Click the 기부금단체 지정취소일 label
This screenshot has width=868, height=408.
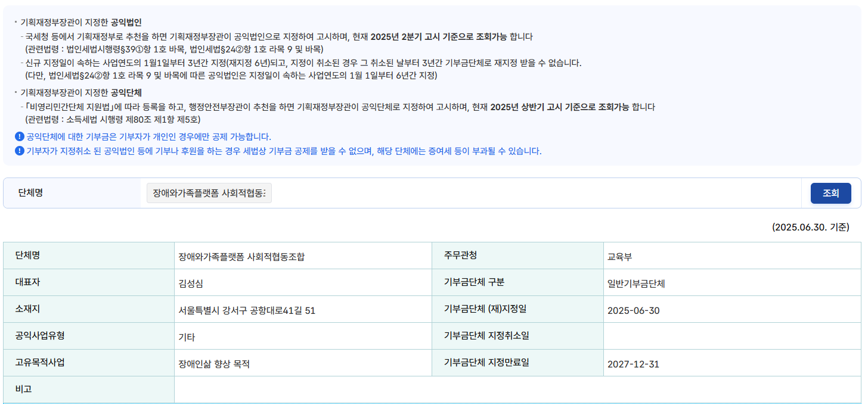tap(486, 336)
